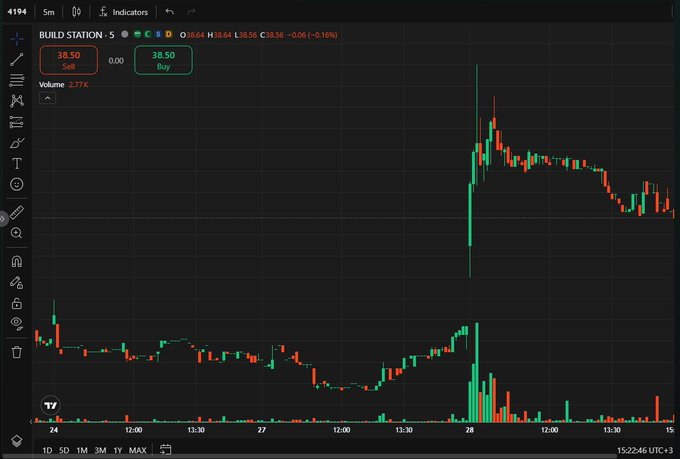This screenshot has width=680, height=459.
Task: Toggle lock all drawings
Action: click(x=16, y=303)
